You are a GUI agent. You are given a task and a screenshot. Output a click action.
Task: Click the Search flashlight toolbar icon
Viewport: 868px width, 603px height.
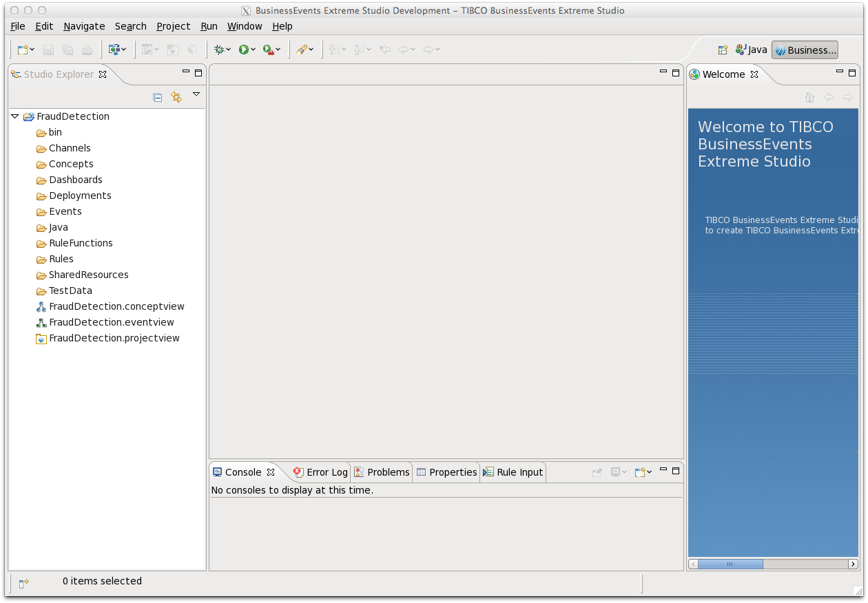click(301, 50)
